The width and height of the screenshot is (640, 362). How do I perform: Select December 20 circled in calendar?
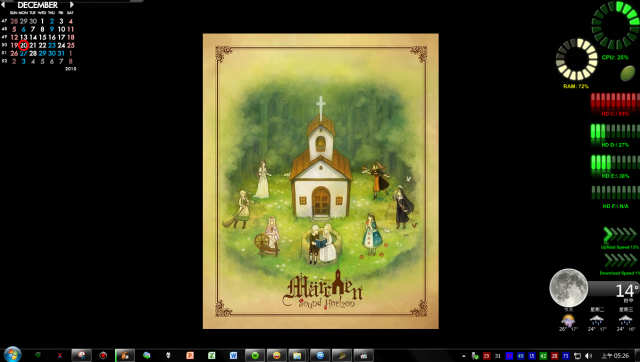pos(24,45)
